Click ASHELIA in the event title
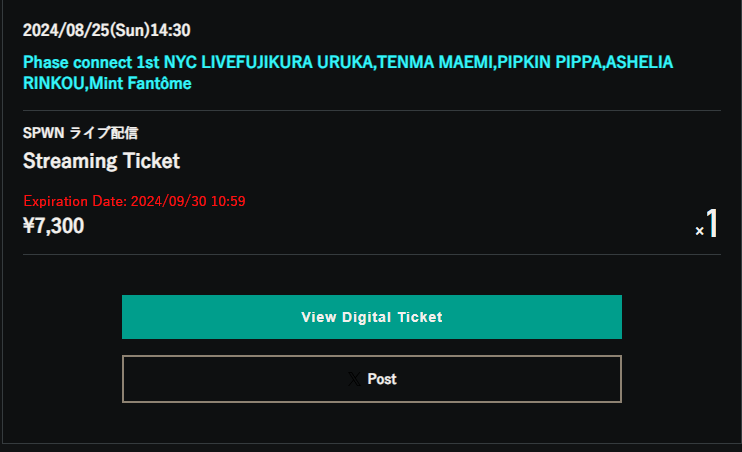This screenshot has height=452, width=742. click(x=639, y=62)
